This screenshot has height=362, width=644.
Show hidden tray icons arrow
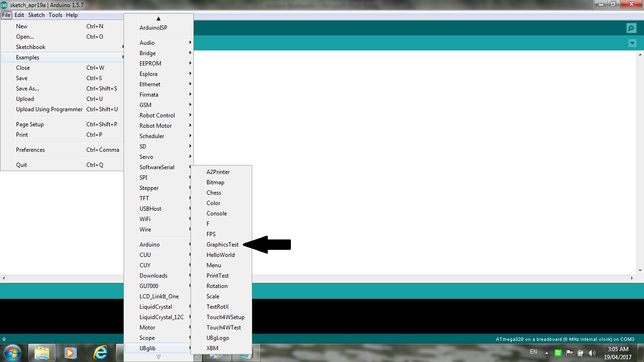click(546, 353)
